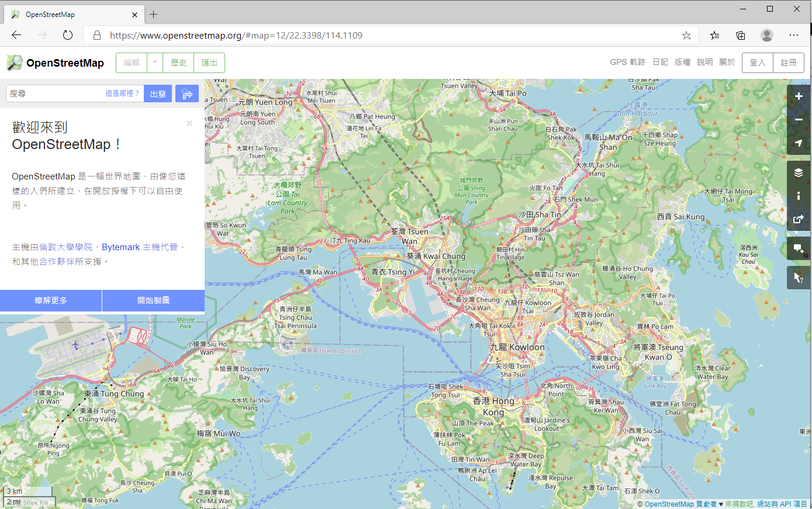Click the 開始製圖 start mapping button
The width and height of the screenshot is (812, 509).
(154, 300)
